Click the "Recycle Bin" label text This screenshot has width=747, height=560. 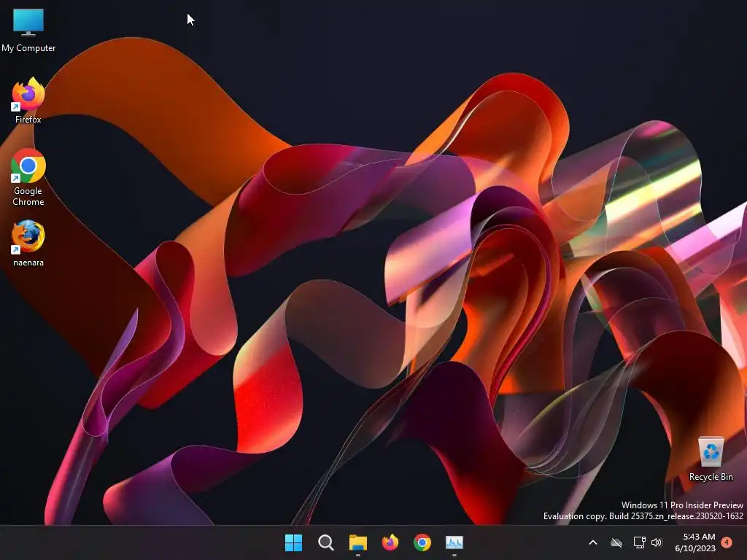pyautogui.click(x=711, y=477)
